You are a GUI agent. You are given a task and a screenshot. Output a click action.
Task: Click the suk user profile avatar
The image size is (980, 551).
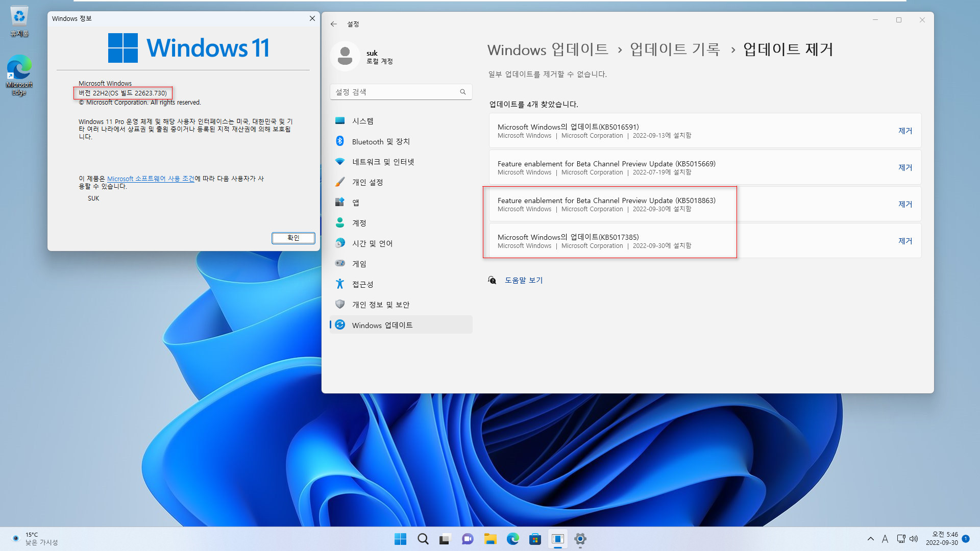tap(345, 56)
